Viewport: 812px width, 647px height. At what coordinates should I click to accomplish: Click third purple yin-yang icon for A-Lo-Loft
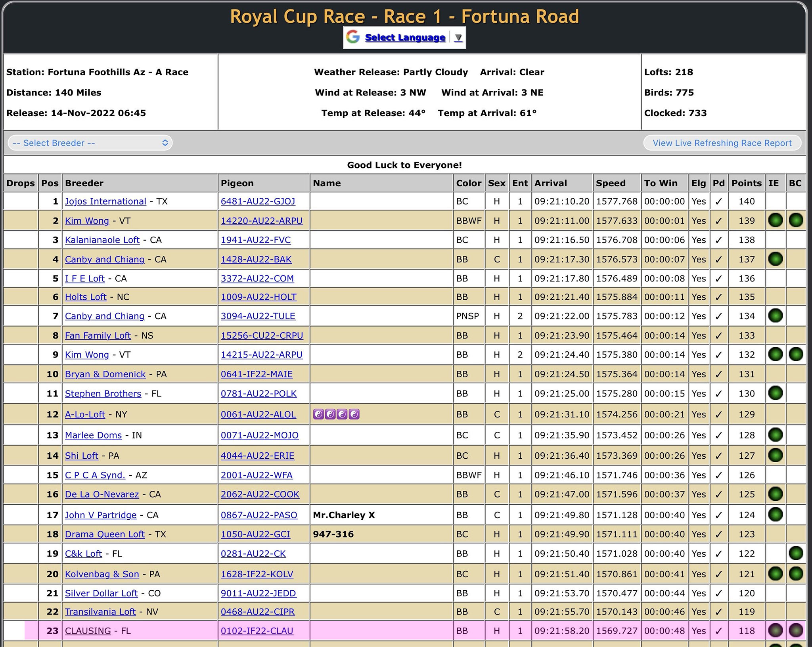tap(342, 414)
